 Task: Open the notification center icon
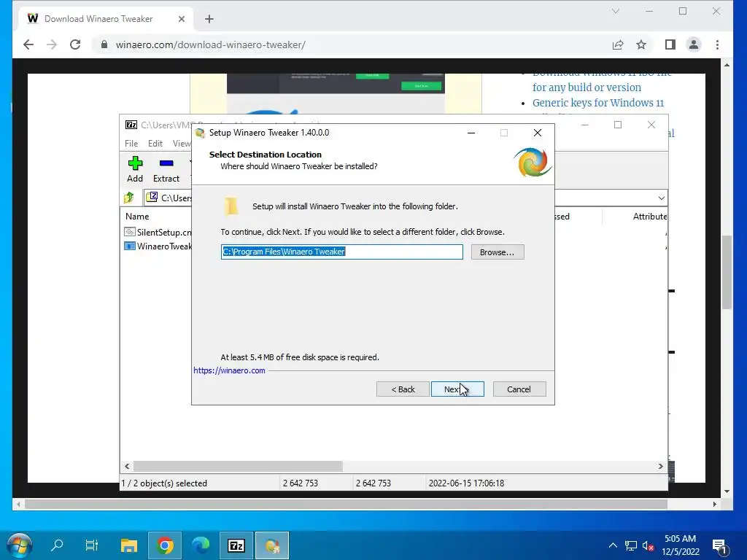(719, 546)
